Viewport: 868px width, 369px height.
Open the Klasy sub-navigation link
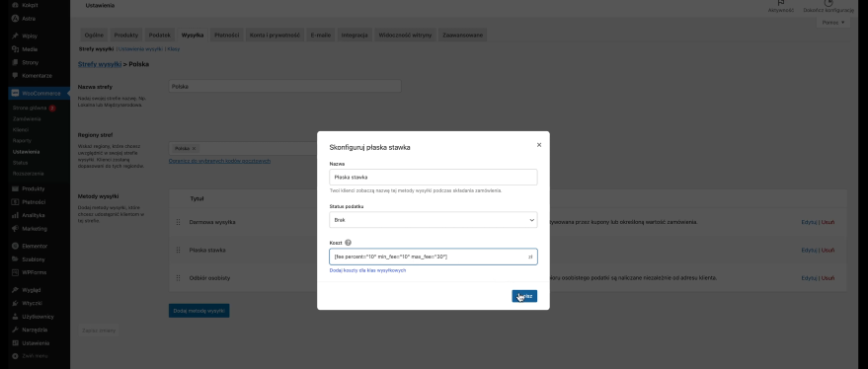pos(173,49)
